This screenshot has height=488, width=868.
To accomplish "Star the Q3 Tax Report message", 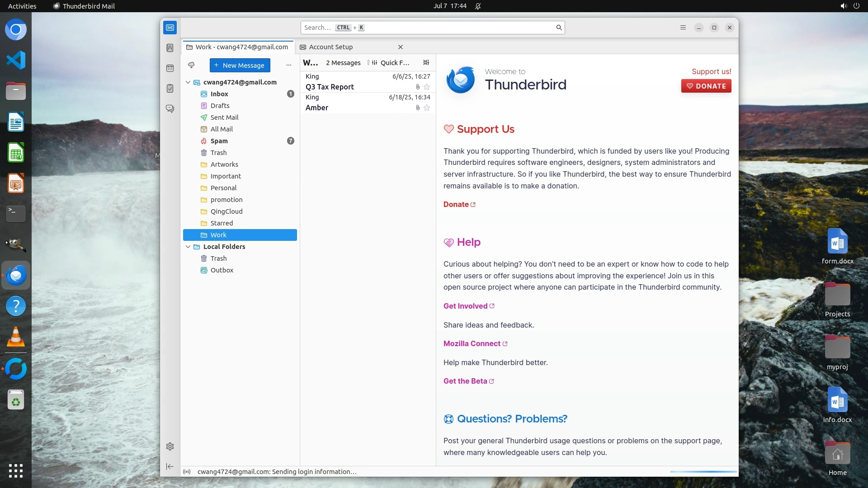I will tap(427, 87).
